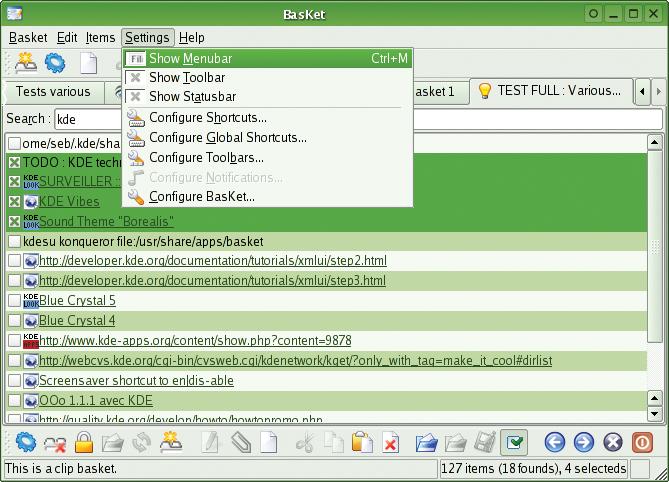
Task: Toggle the Show Menubar entry
Action: pos(267,58)
